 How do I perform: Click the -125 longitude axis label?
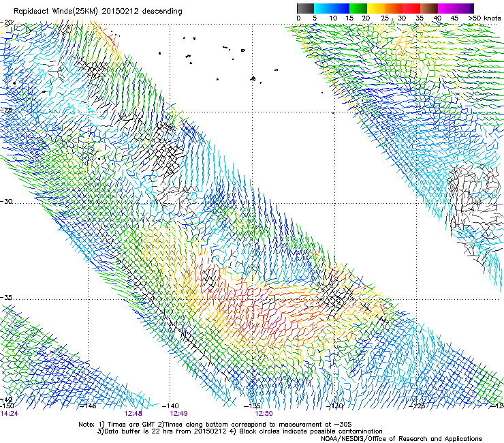(417, 406)
